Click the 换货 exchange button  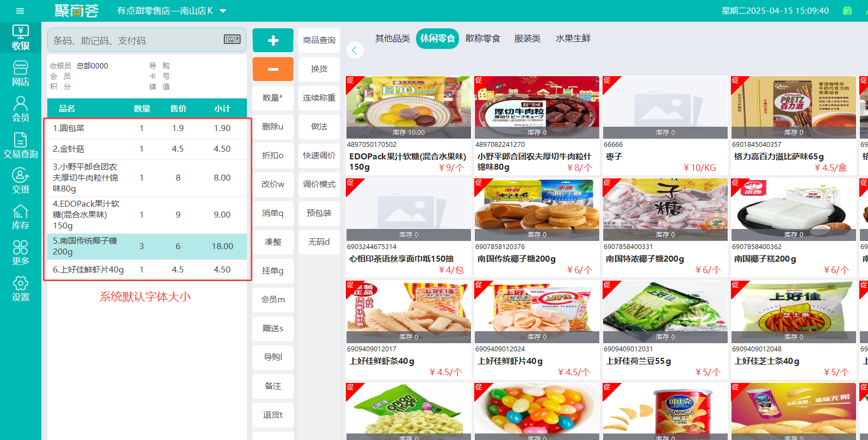click(x=319, y=69)
